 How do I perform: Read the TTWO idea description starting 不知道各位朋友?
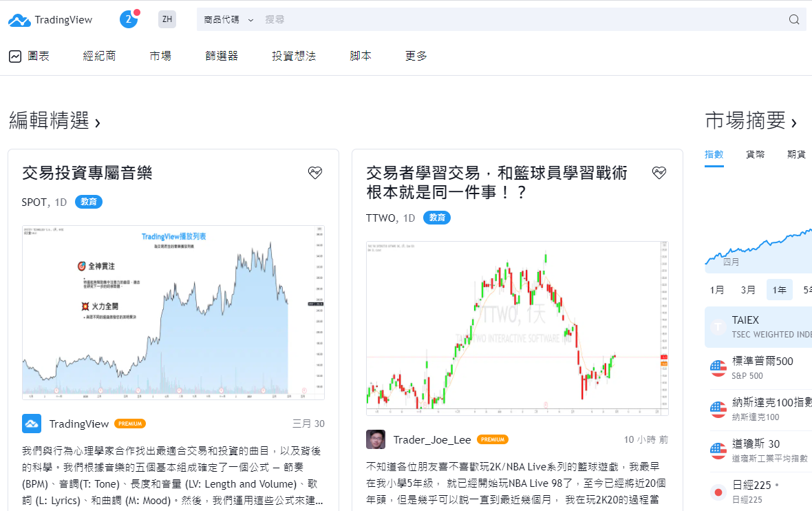tap(516, 483)
